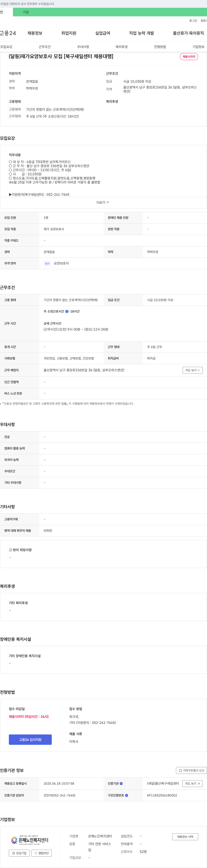Viewport: 207px width, 868px height.
Task: Open the 직업 능력 개발 menu
Action: (x=142, y=33)
